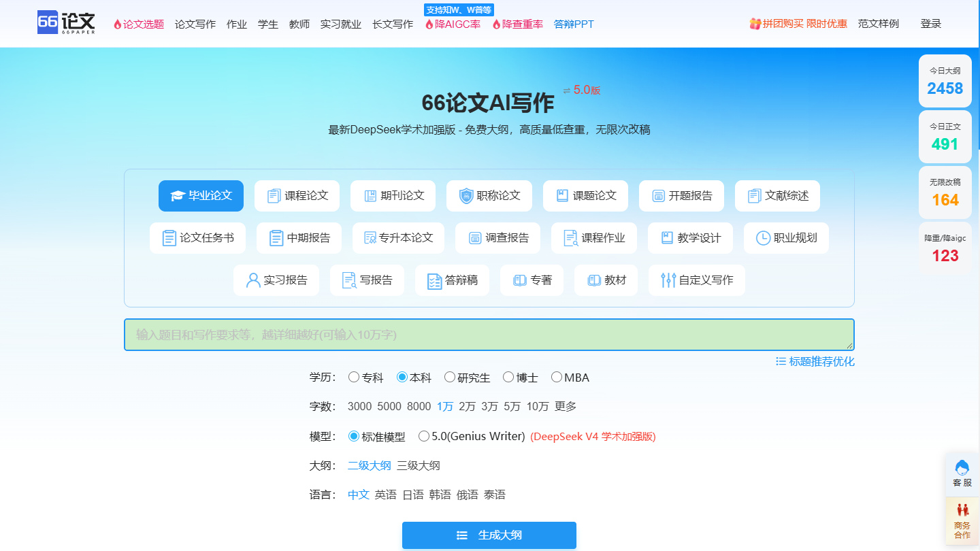
Task: Open the 范文样例 page
Action: pyautogui.click(x=879, y=24)
